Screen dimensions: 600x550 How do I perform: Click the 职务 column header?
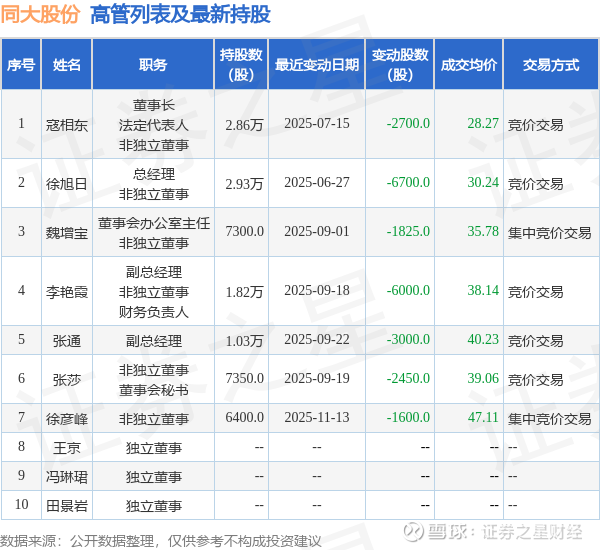153,64
